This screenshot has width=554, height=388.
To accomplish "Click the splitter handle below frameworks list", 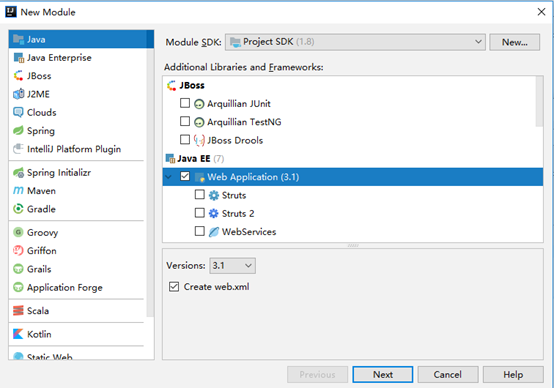I will (x=353, y=245).
